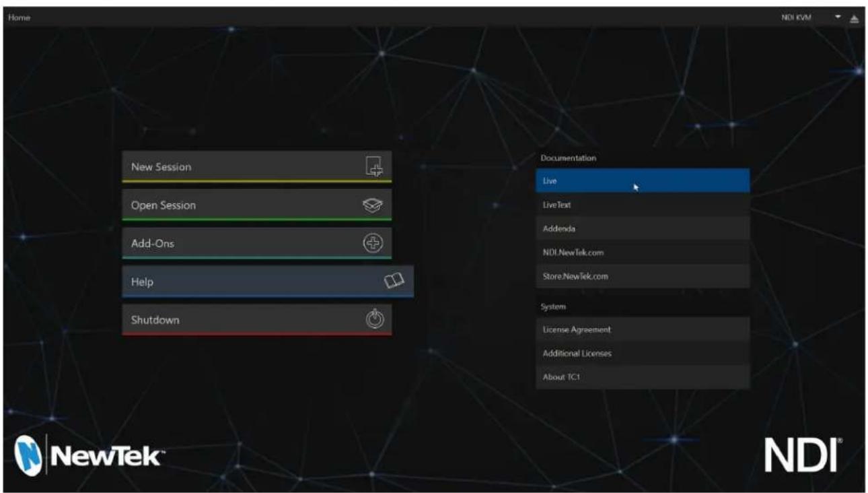The width and height of the screenshot is (868, 493).
Task: Open the LiveText documentation
Action: click(643, 205)
